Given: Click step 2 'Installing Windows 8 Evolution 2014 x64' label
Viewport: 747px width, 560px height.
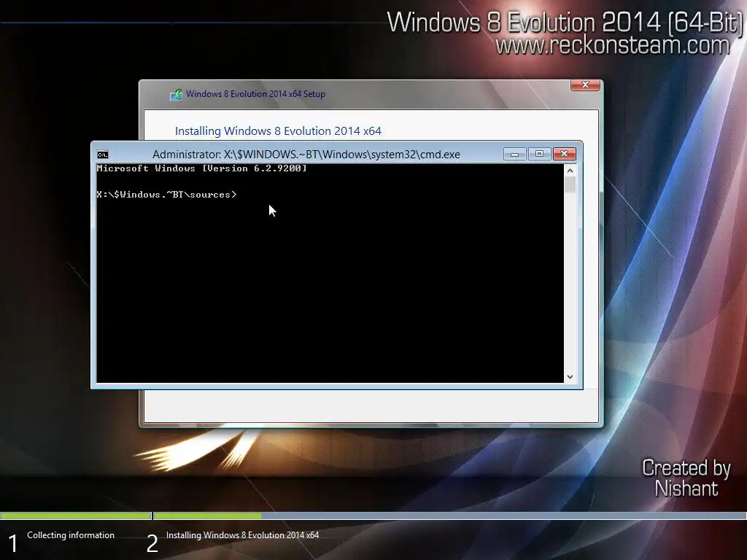Looking at the screenshot, I should pyautogui.click(x=242, y=535).
